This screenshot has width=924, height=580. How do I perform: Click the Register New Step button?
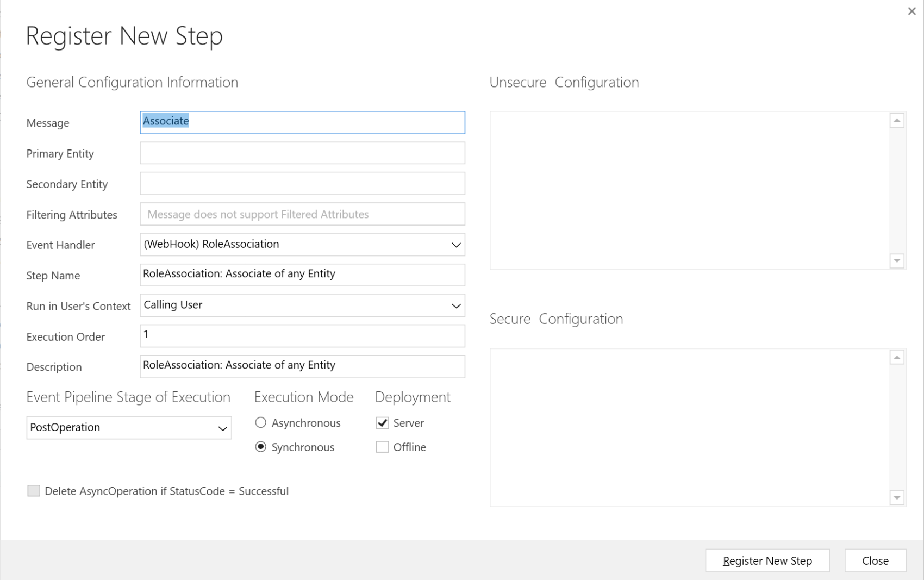[x=767, y=560]
